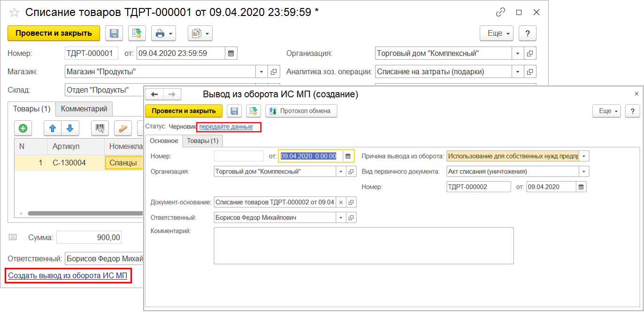The width and height of the screenshot is (644, 312).
Task: Expand Организация dropdown in Вывод из оборота
Action: pos(341,172)
